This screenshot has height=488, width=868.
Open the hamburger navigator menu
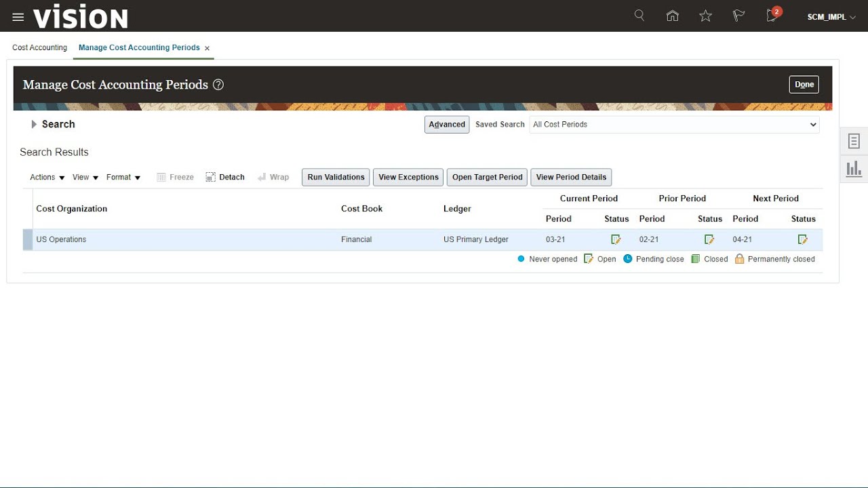point(18,17)
